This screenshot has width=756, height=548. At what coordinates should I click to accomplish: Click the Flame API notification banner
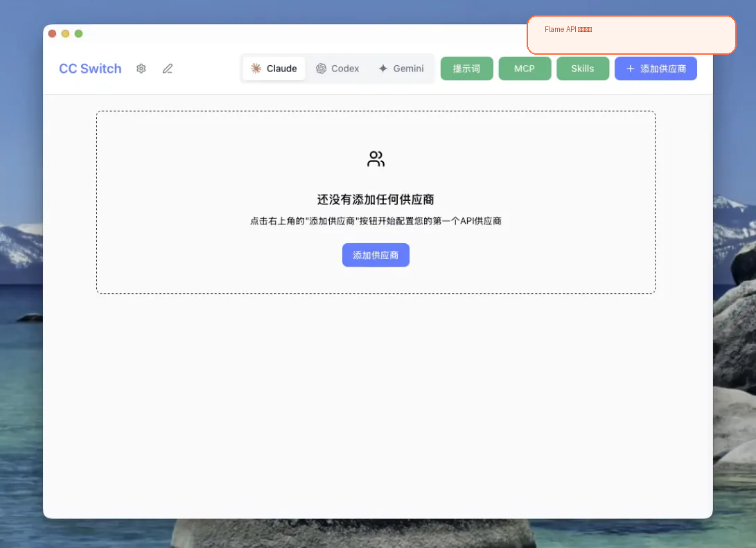(631, 35)
